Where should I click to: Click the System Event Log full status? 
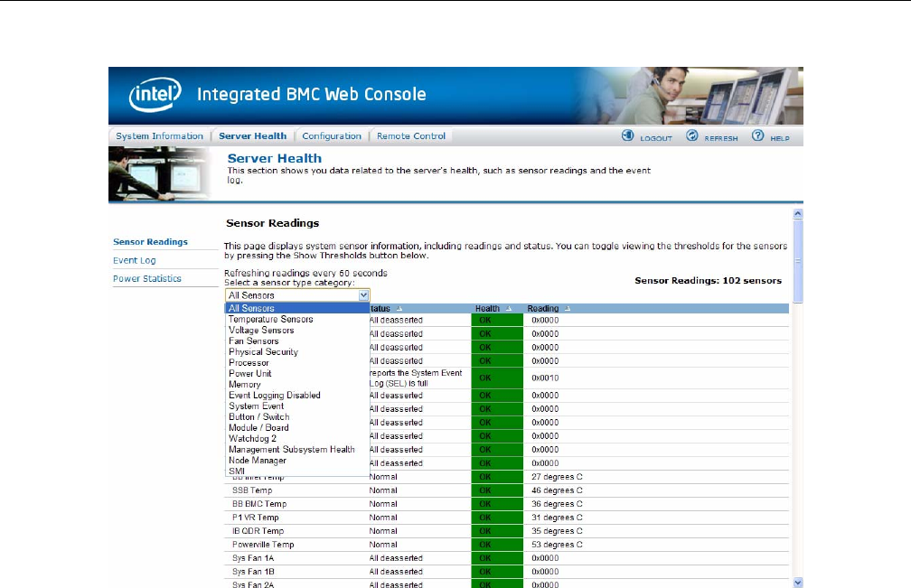(416, 378)
